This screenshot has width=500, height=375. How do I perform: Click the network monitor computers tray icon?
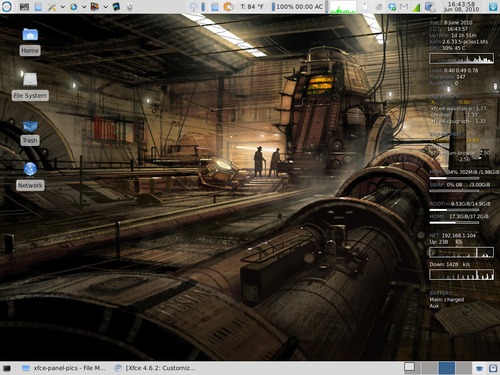pyautogui.click(x=430, y=7)
